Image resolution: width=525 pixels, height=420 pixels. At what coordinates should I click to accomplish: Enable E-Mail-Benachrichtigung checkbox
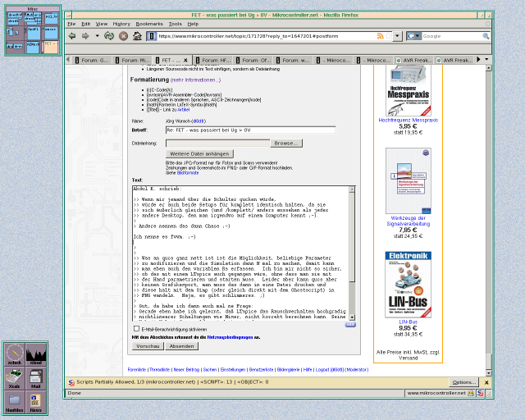136,329
